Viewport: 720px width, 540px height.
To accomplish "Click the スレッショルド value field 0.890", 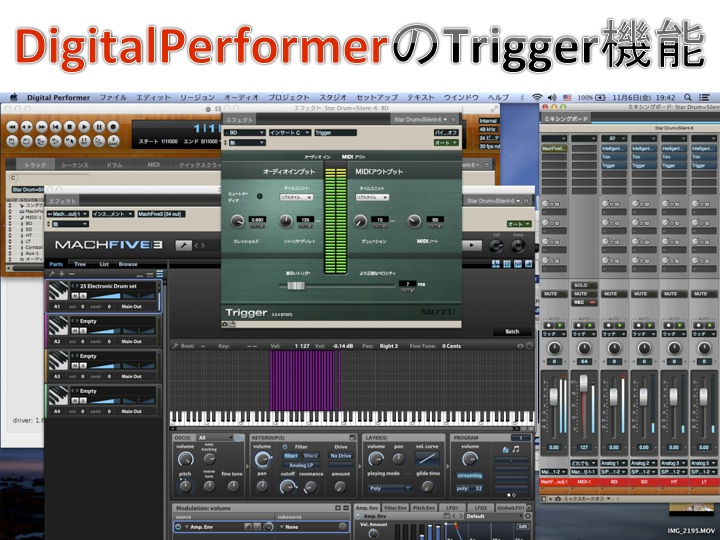I will pyautogui.click(x=258, y=219).
